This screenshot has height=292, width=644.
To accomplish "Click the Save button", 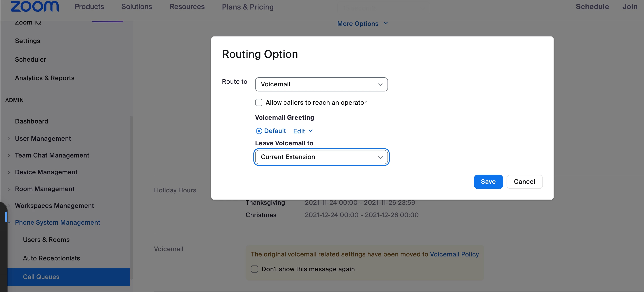I will 488,182.
